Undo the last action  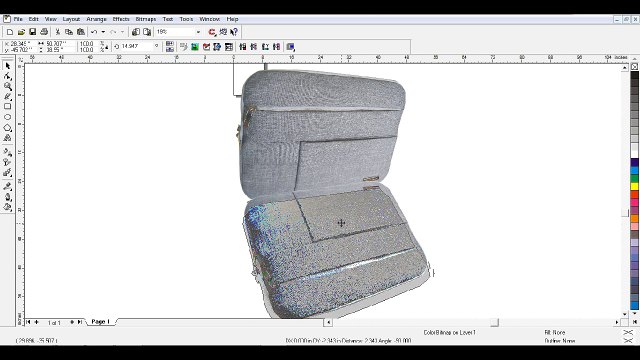tap(94, 32)
